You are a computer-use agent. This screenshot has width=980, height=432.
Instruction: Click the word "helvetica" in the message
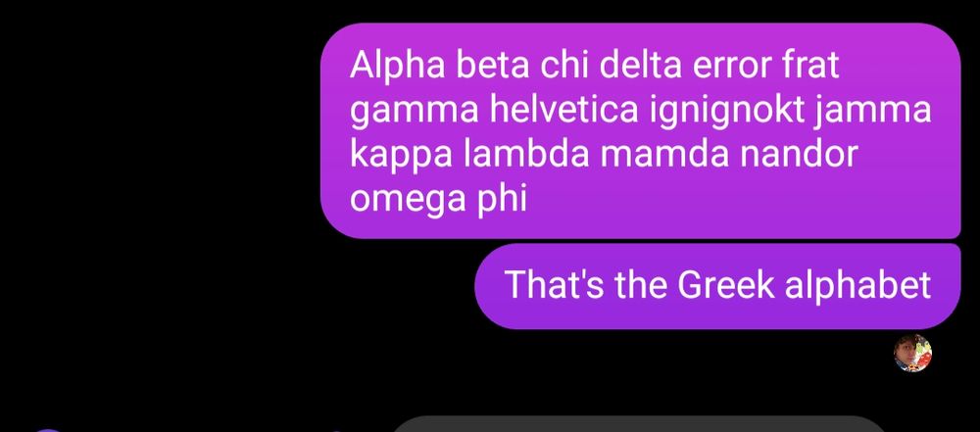563,111
